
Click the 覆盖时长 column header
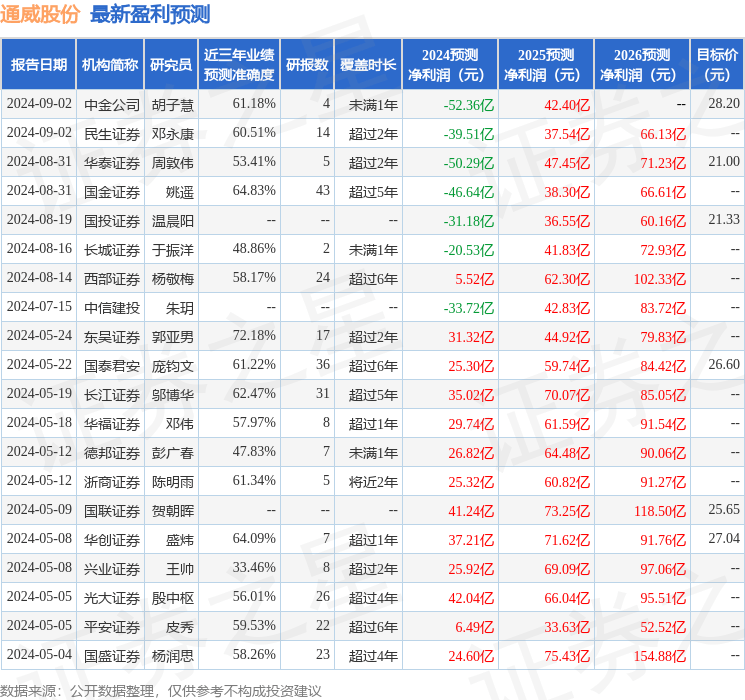368,65
